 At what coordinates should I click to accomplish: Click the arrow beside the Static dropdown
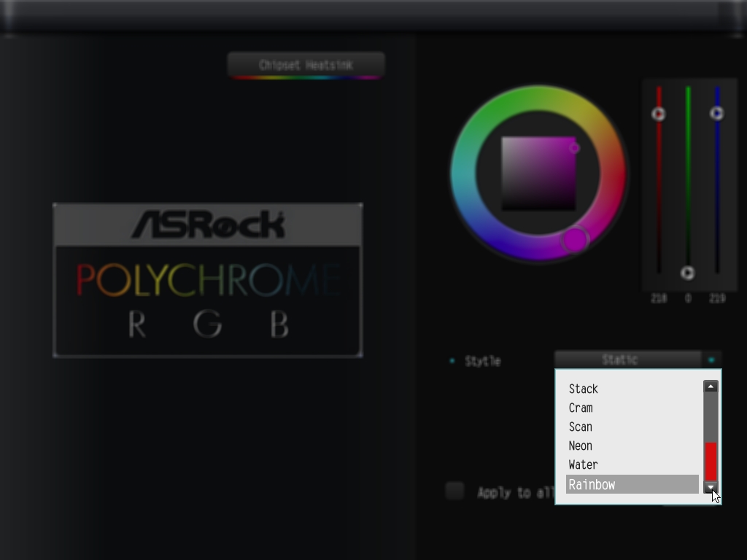tap(711, 359)
